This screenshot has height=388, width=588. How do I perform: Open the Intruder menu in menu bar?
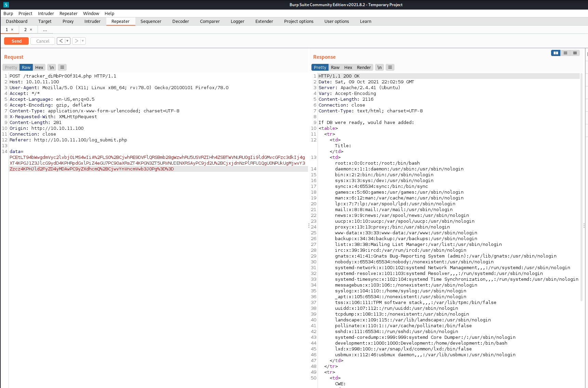tap(46, 14)
